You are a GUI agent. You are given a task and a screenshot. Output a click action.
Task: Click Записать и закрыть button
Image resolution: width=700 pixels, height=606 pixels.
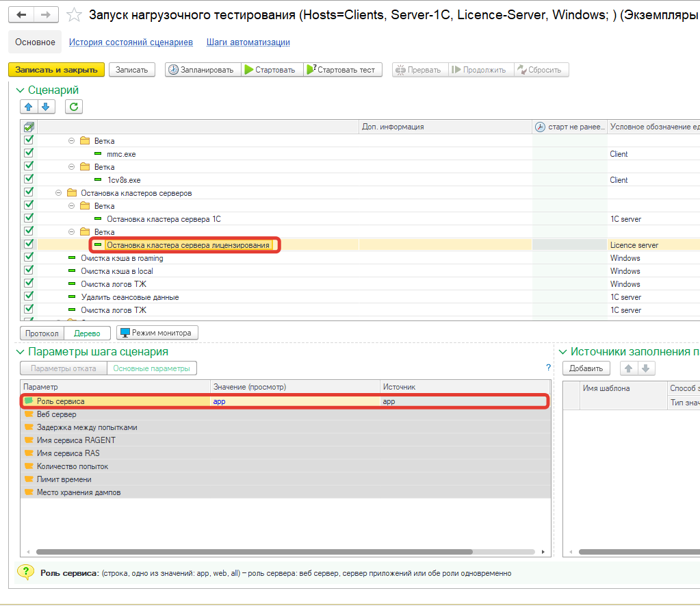click(x=56, y=70)
